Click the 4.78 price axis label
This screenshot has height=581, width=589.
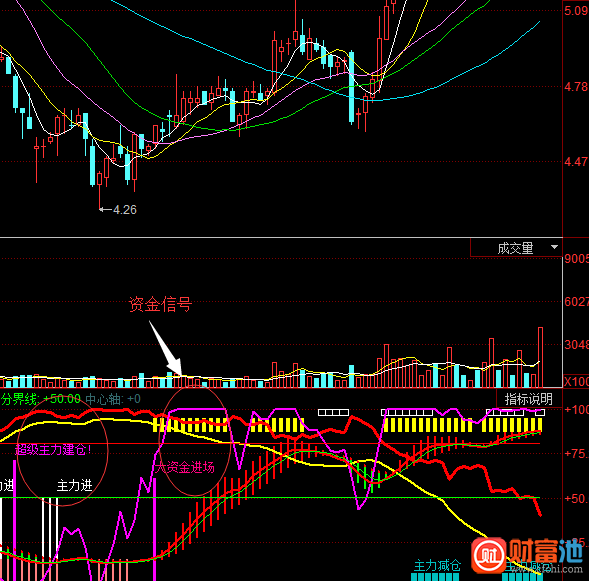(576, 87)
